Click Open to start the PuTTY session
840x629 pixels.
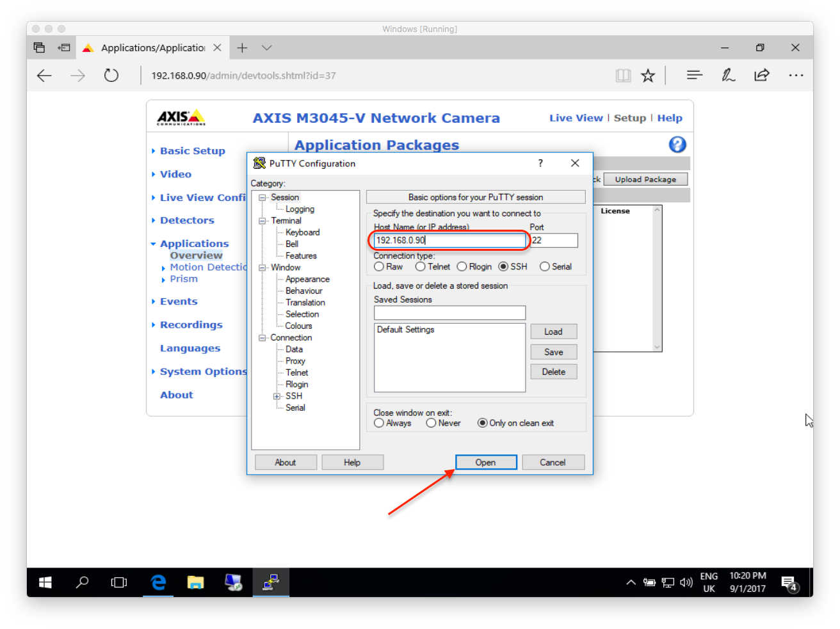(486, 462)
